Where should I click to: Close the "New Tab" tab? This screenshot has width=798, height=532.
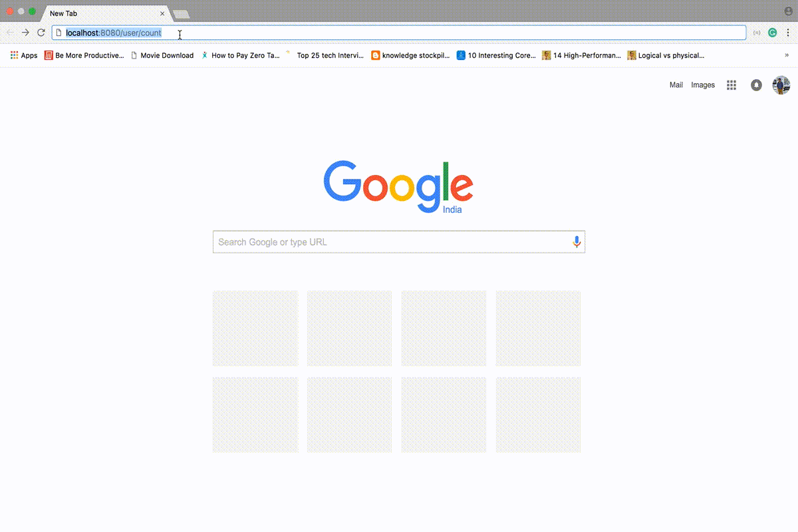162,13
